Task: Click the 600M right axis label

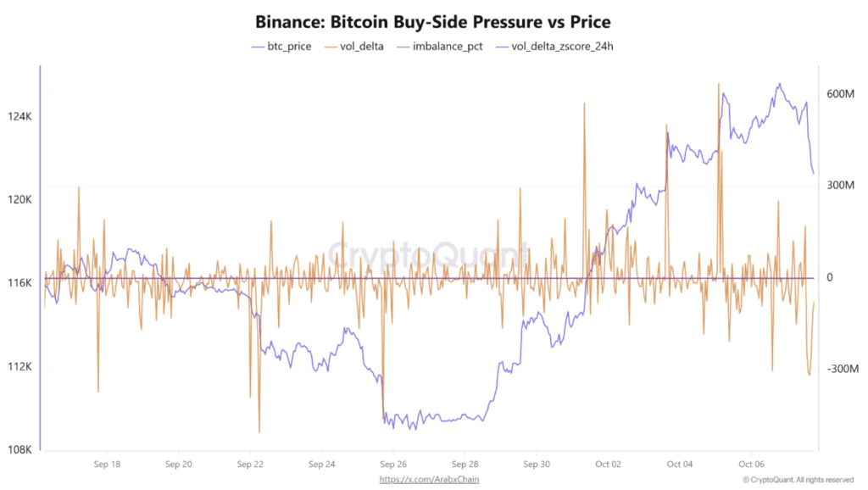Action: point(843,93)
